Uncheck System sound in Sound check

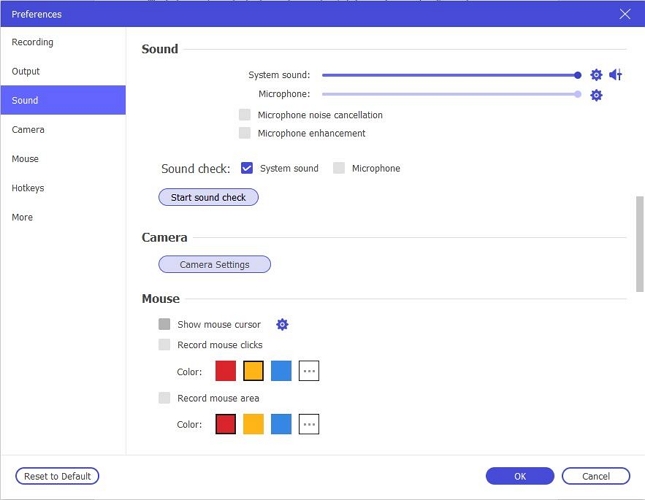coord(247,169)
